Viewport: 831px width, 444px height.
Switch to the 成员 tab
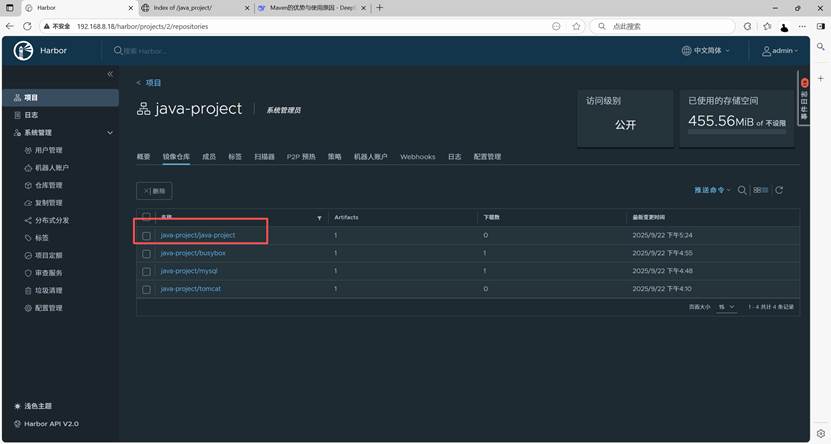pos(209,157)
